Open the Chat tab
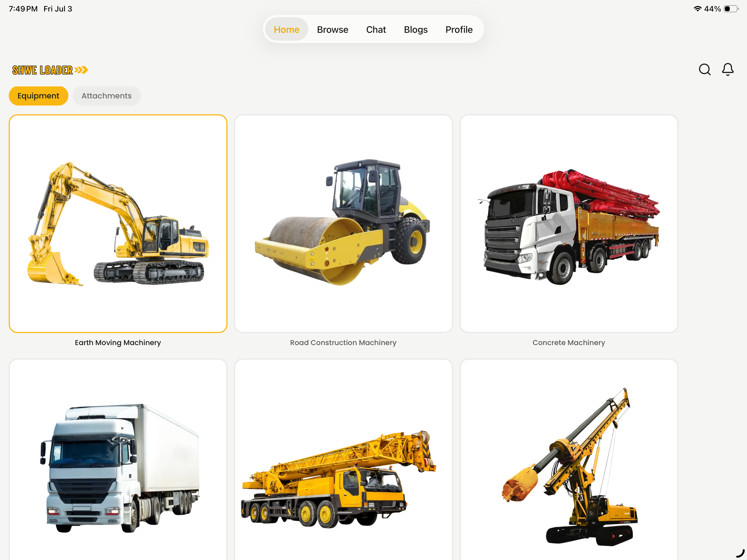Viewport: 747px width, 560px height. click(x=376, y=29)
